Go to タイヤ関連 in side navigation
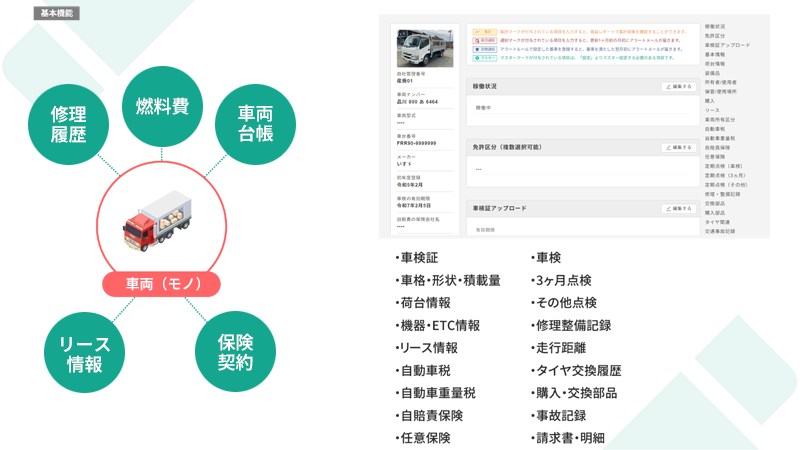Image resolution: width=800 pixels, height=450 pixels. 719,222
